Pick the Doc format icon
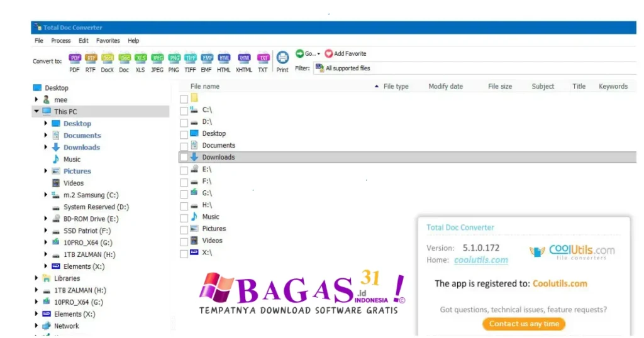 (124, 58)
